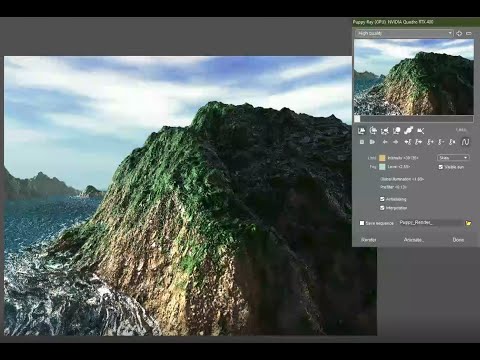Click the animation curve icon
The image size is (480, 360).
[465, 142]
